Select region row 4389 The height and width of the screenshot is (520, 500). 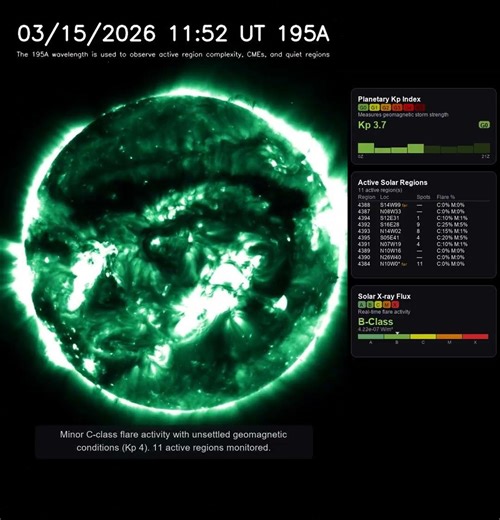[x=423, y=251]
